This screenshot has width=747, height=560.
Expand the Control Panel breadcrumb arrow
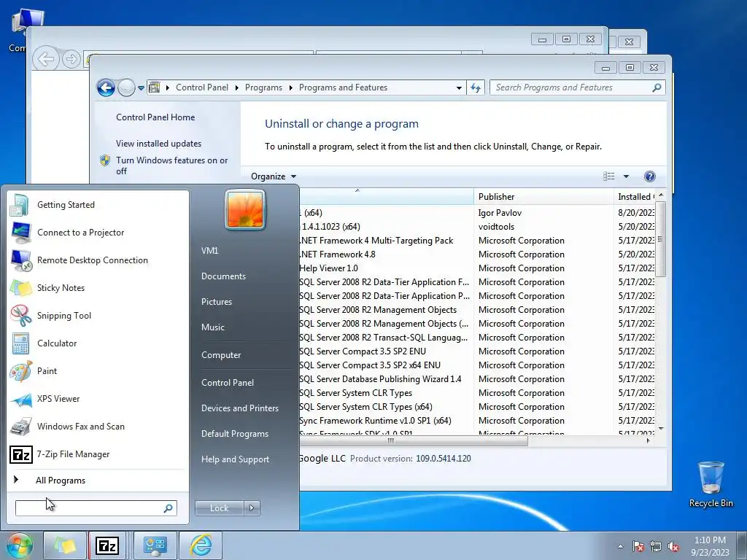[x=237, y=87]
